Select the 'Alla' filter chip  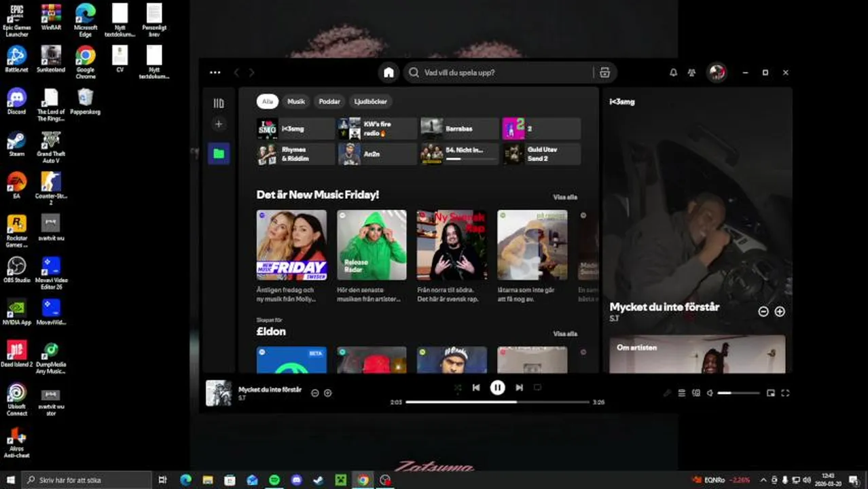tap(268, 101)
